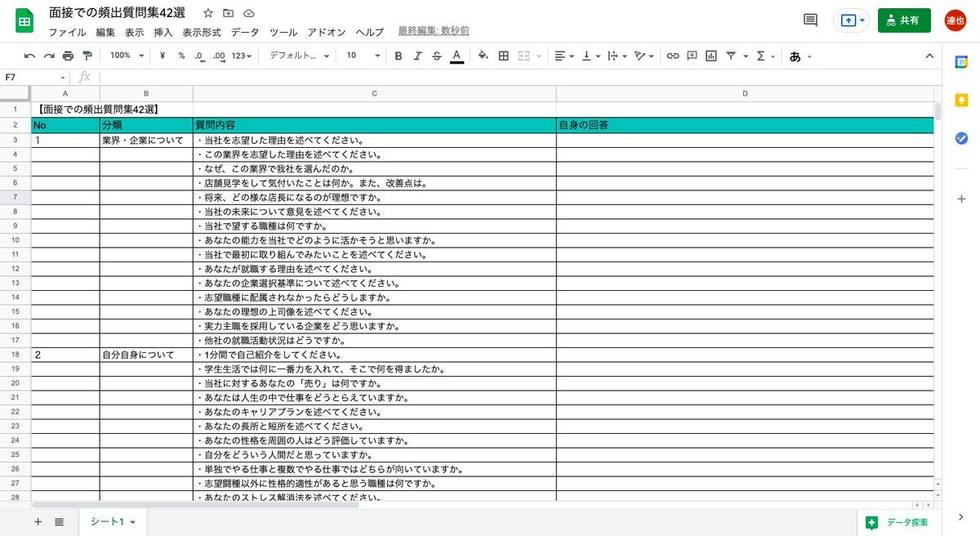Screen dimensions: 980x536
Task: Open the 編集 menu
Action: 105,32
